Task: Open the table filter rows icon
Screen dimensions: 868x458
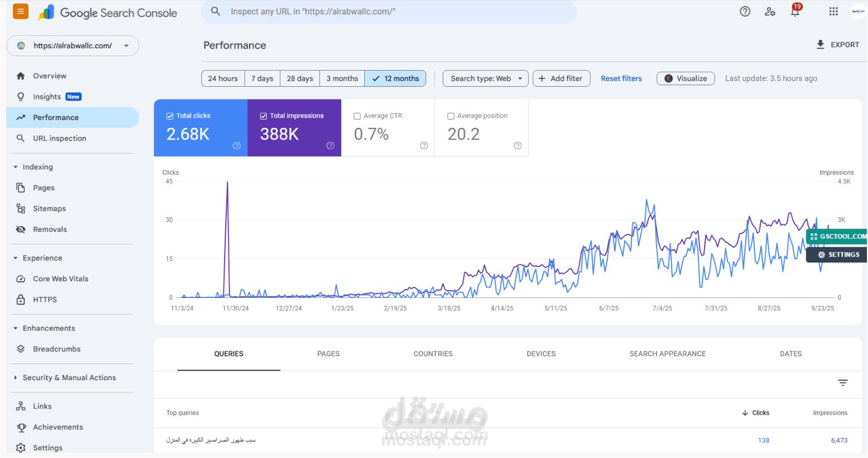Action: [x=843, y=383]
